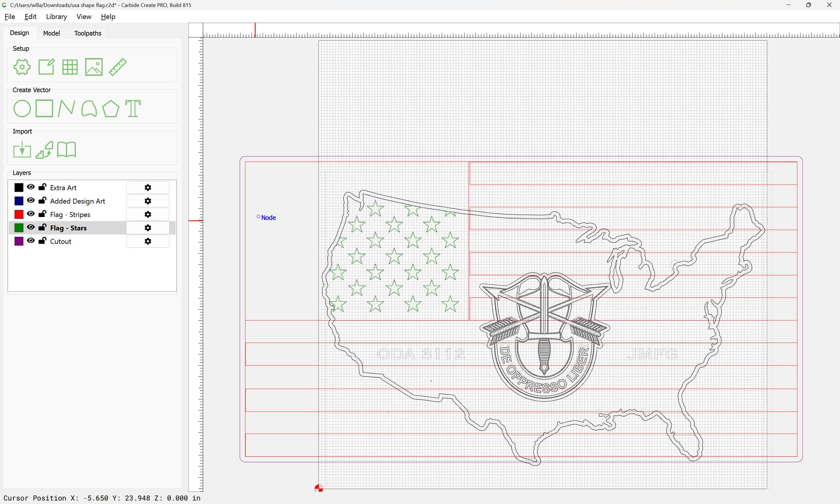
Task: Open settings for Added Design Art layer
Action: pos(148,201)
